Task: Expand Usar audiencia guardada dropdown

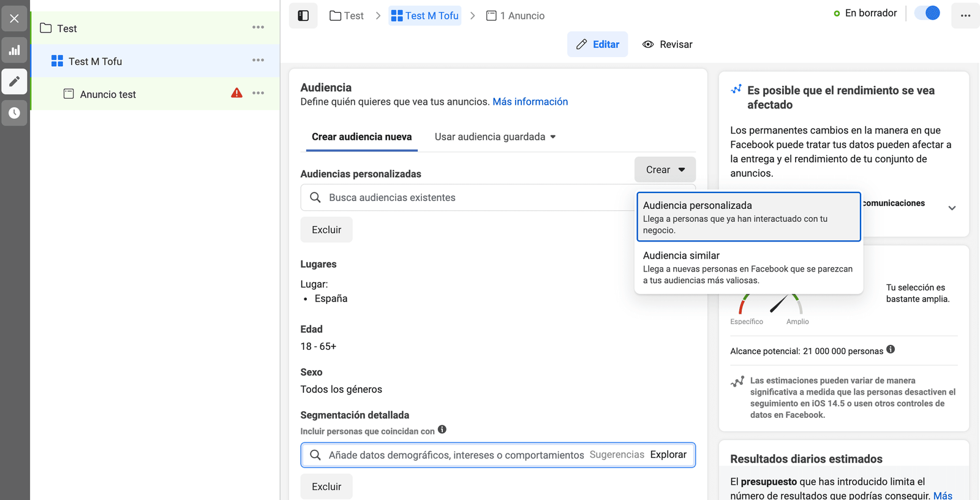Action: click(x=495, y=137)
